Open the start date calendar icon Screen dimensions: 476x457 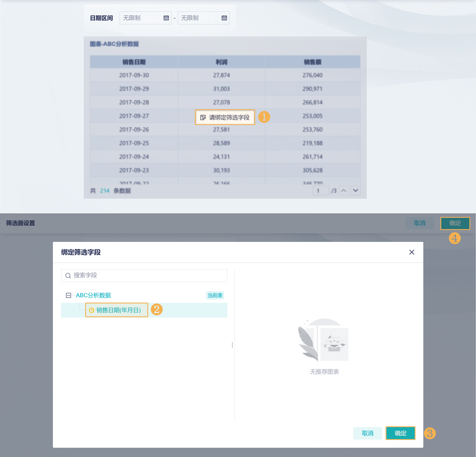pyautogui.click(x=166, y=18)
